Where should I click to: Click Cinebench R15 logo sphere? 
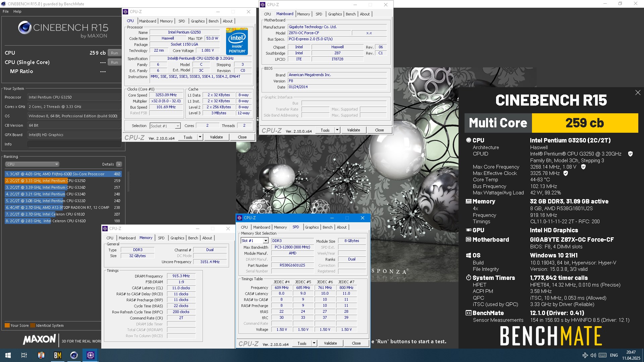(25, 27)
